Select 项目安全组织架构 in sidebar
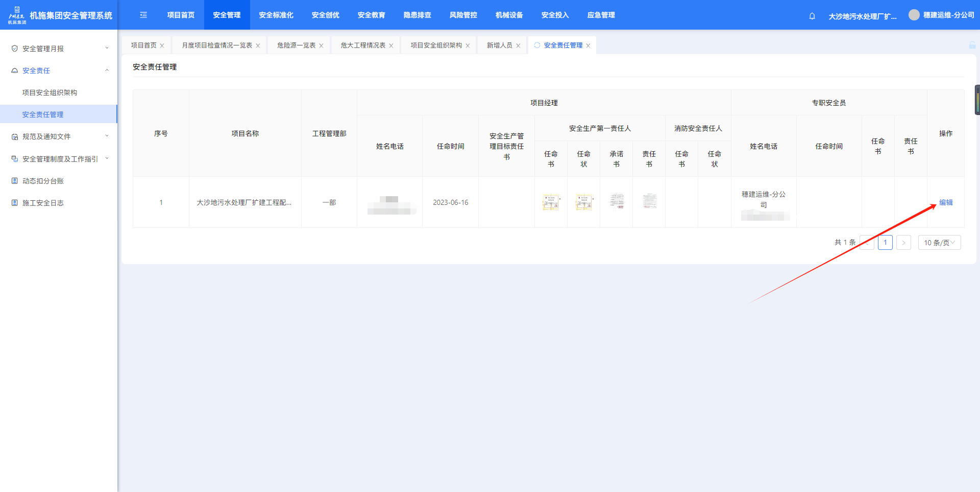This screenshot has height=492, width=980. tap(50, 92)
